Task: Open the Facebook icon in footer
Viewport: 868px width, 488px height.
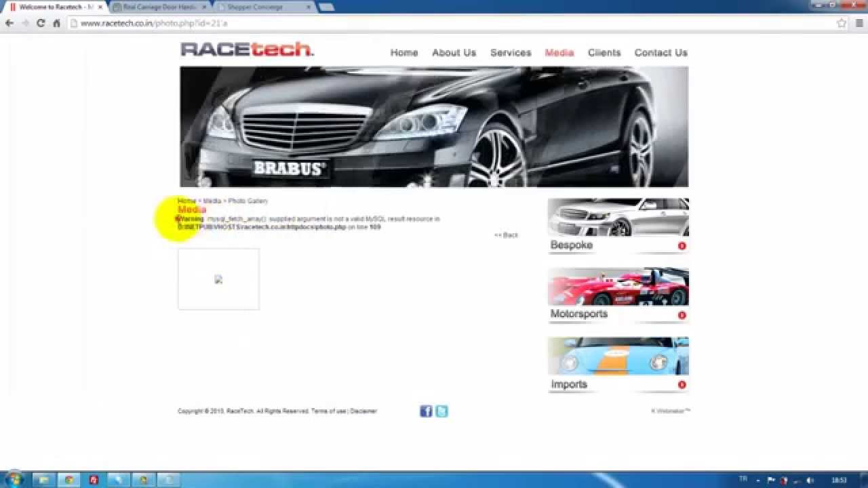Action: click(x=426, y=411)
